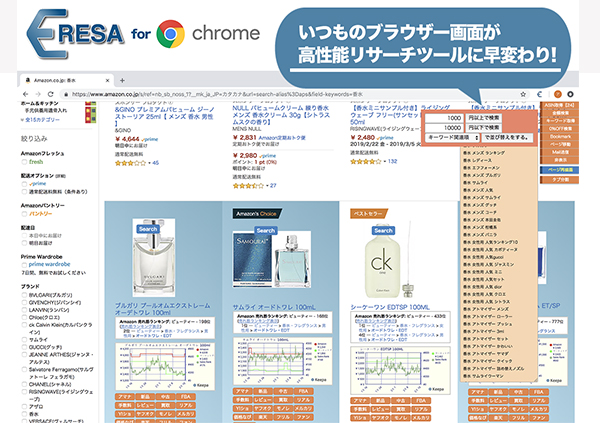Open the Bulgari perfume product image

tap(154, 258)
